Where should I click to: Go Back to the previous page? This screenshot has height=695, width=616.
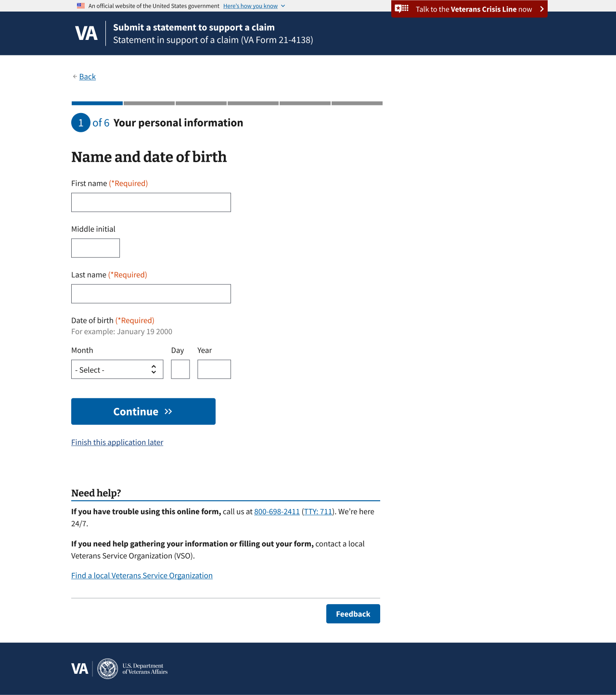click(88, 76)
